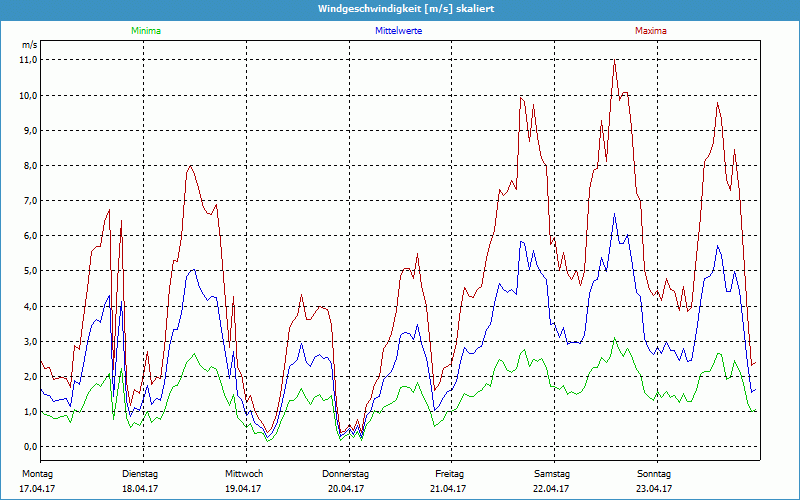Click the "2,0" y-axis value
Image resolution: width=800 pixels, height=500 pixels.
[31, 377]
